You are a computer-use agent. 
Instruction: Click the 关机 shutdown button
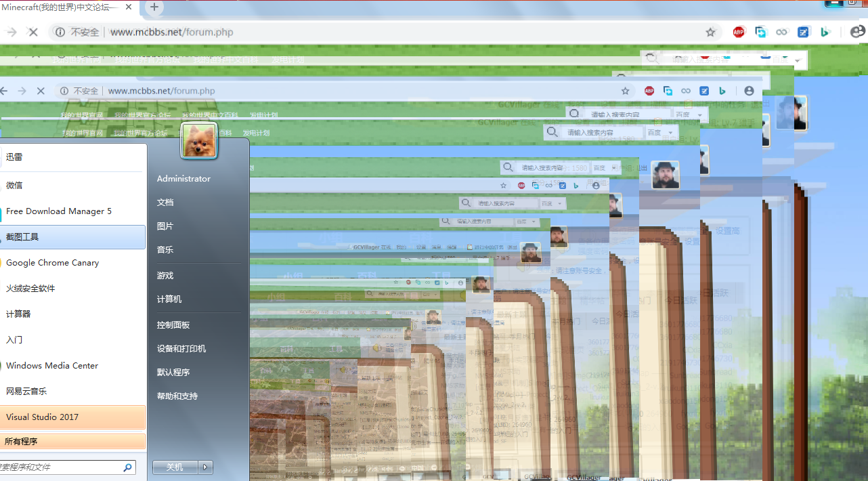pos(175,467)
